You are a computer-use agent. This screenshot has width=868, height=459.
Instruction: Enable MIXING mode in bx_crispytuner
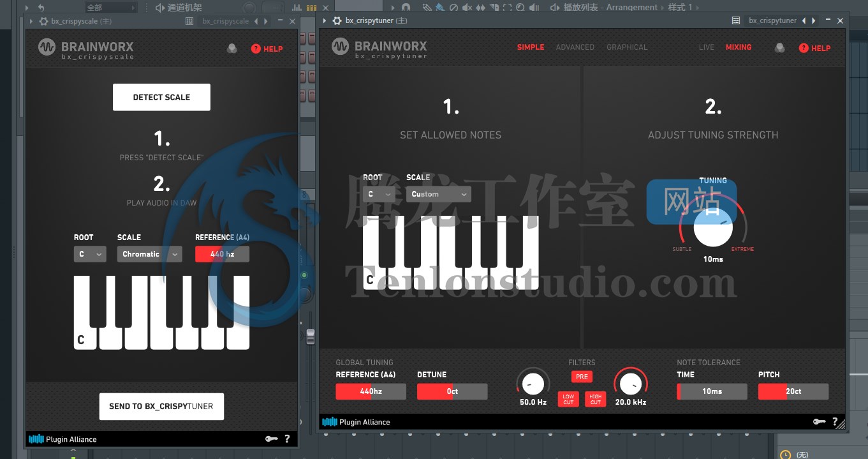[x=739, y=47]
